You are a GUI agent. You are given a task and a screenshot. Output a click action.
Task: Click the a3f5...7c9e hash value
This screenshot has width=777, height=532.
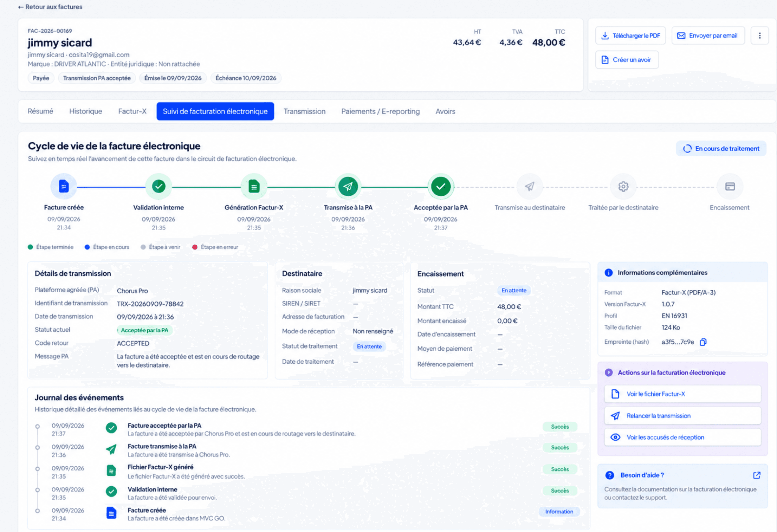[678, 342]
